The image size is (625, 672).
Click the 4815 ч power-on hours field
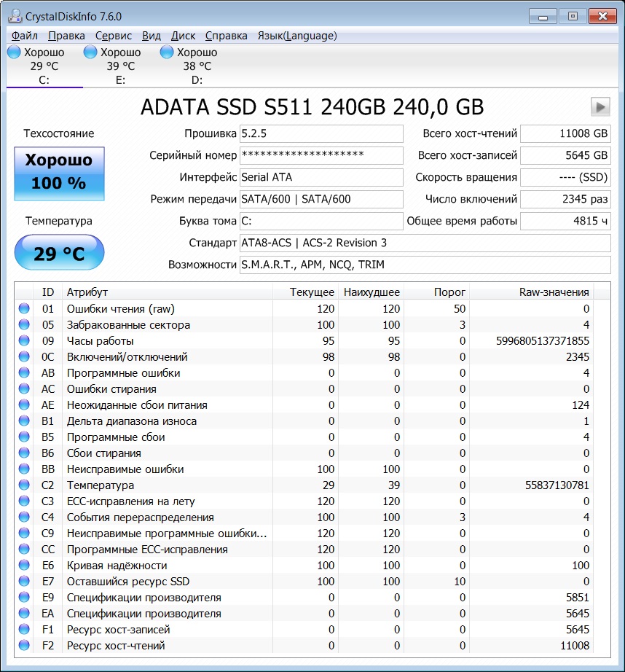tap(565, 221)
